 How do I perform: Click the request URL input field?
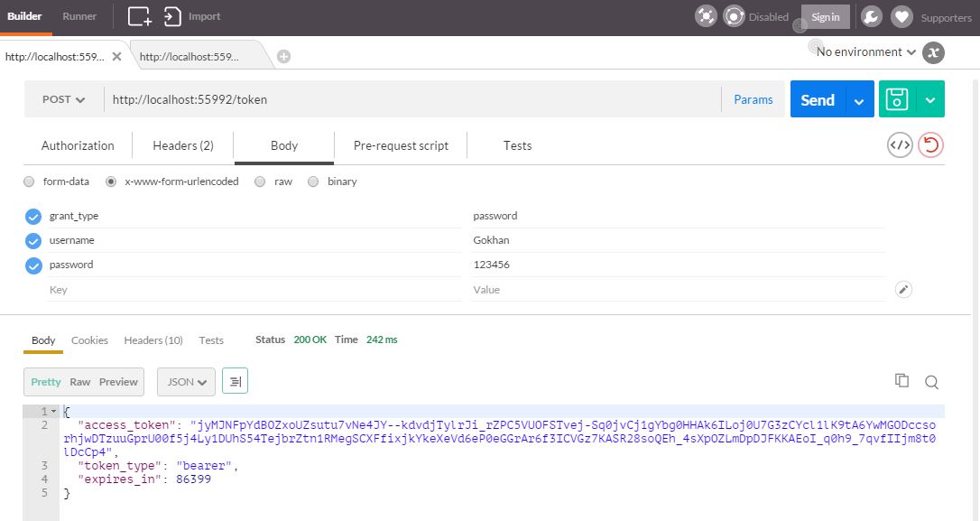[412, 99]
